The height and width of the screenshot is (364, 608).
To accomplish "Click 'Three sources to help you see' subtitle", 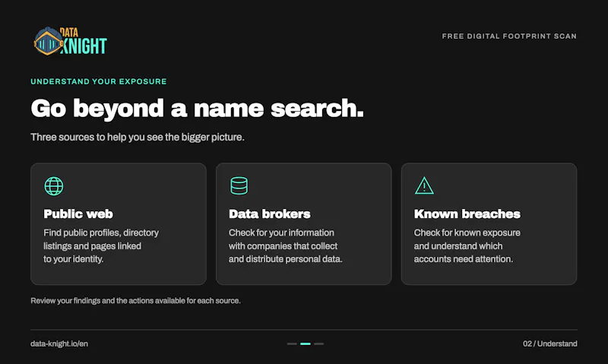I will [138, 138].
